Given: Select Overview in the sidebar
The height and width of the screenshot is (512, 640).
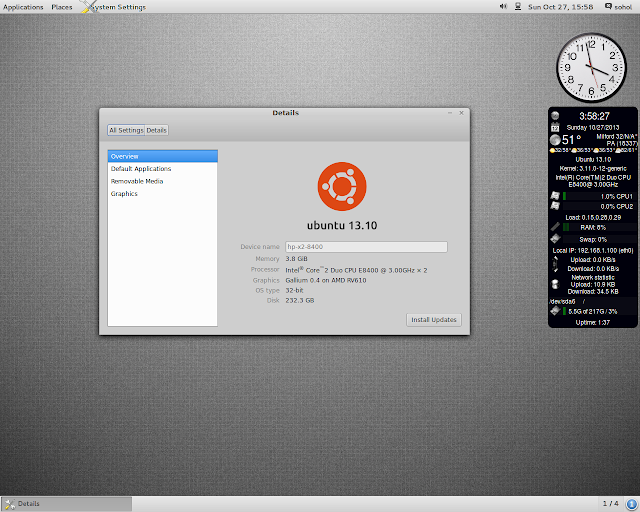Looking at the screenshot, I should pos(162,156).
